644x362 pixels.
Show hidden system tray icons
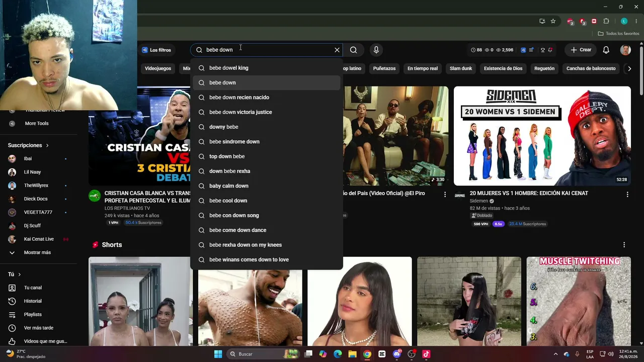point(555,354)
